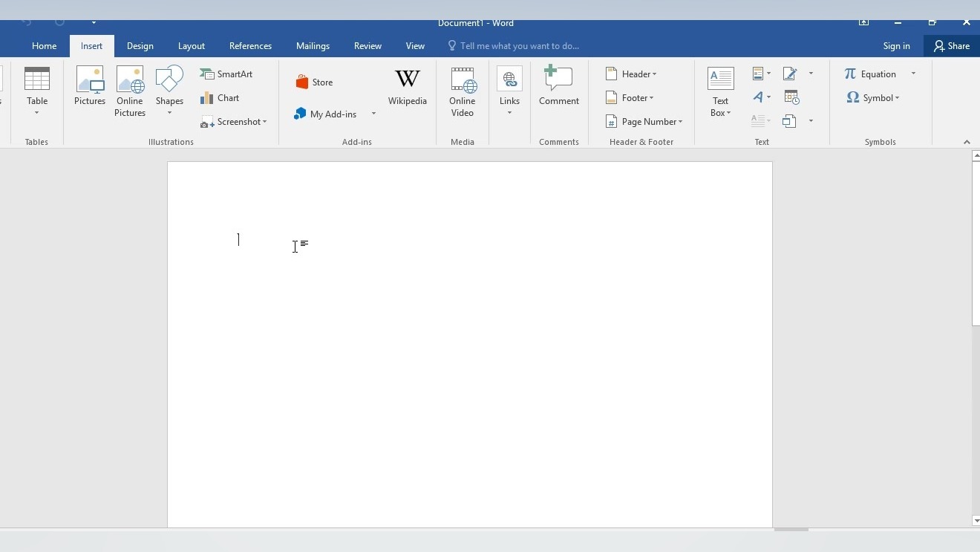
Task: Add a new Comment
Action: pyautogui.click(x=559, y=86)
